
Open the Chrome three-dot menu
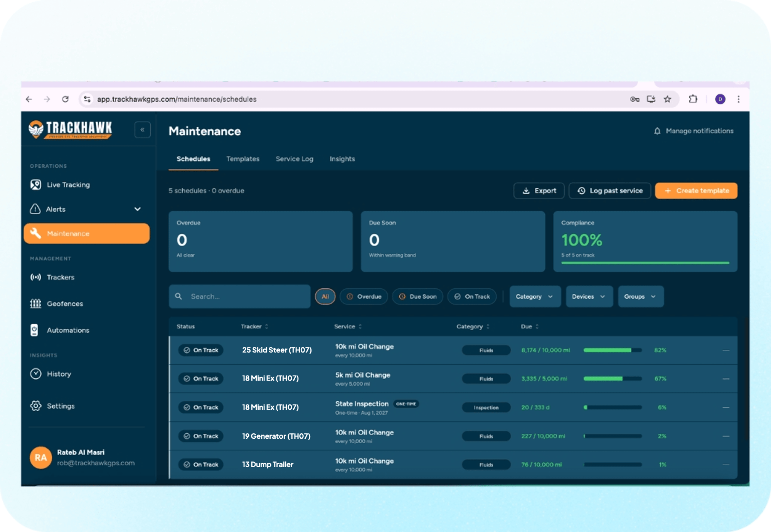pyautogui.click(x=738, y=99)
